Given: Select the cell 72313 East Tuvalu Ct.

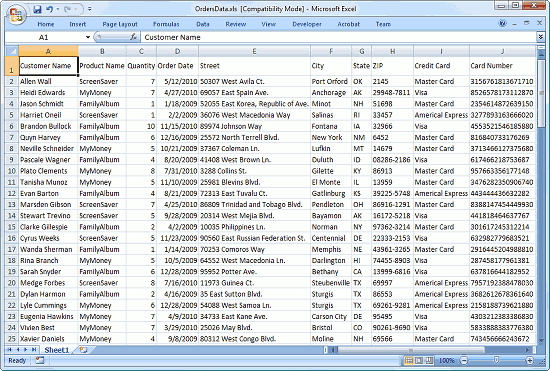Looking at the screenshot, I should [254, 193].
